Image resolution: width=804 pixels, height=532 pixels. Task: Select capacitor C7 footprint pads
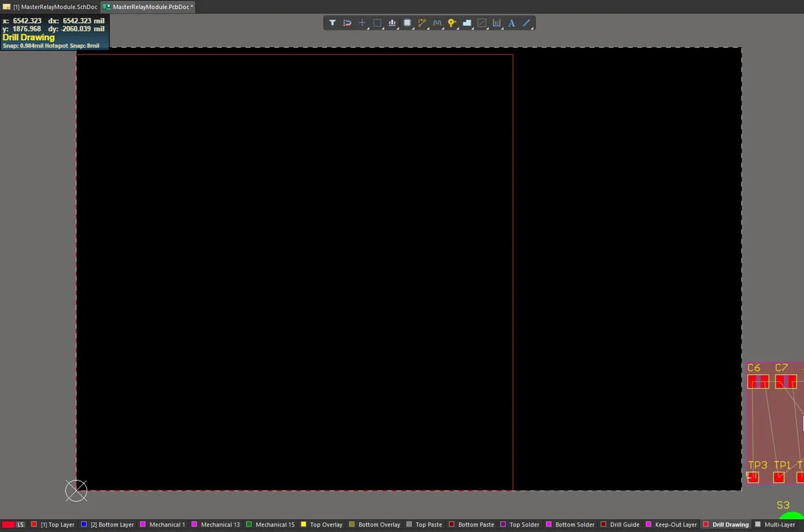coord(785,382)
